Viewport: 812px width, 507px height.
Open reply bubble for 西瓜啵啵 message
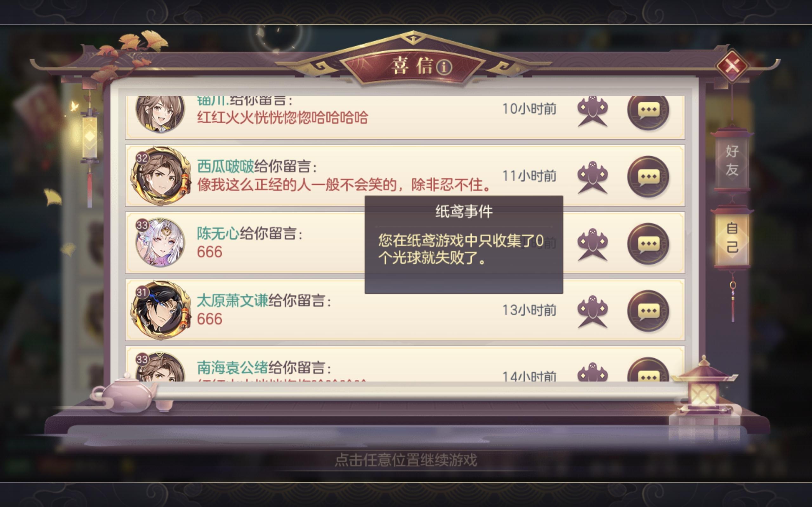[648, 177]
